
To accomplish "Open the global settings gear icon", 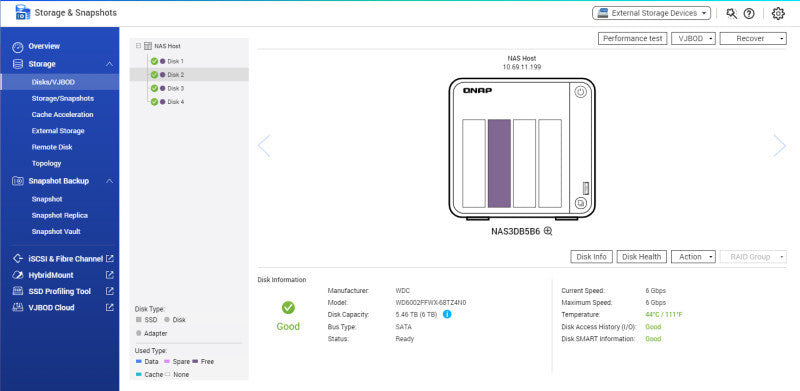I will pos(778,14).
